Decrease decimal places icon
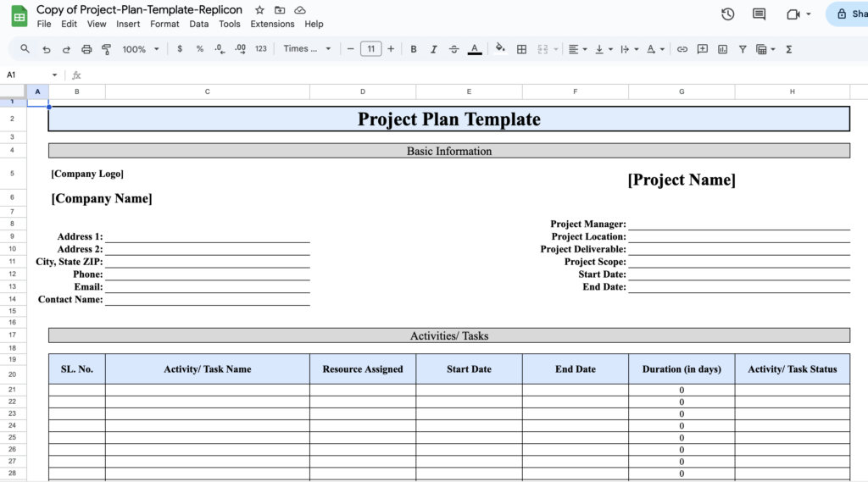868x482 pixels. 220,48
